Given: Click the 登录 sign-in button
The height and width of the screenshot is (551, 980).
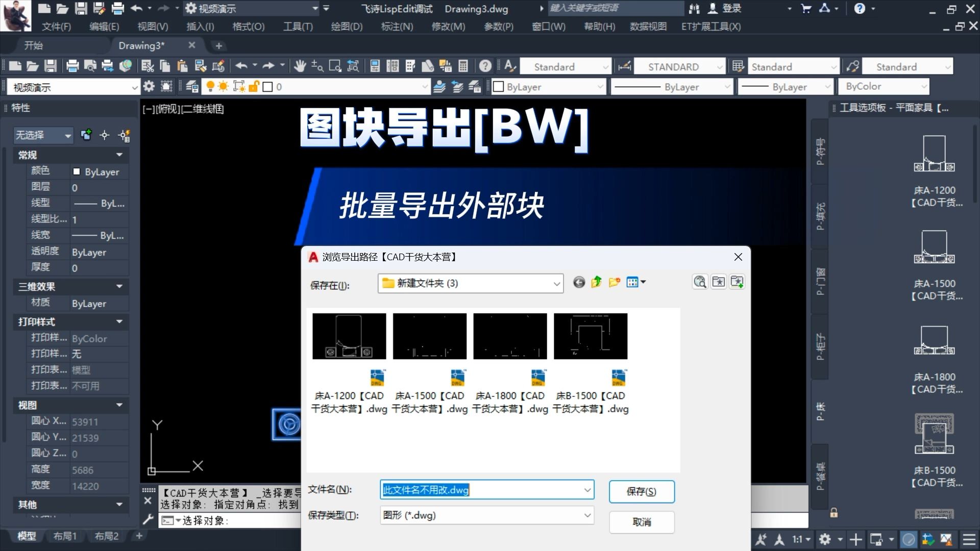Looking at the screenshot, I should click(724, 8).
